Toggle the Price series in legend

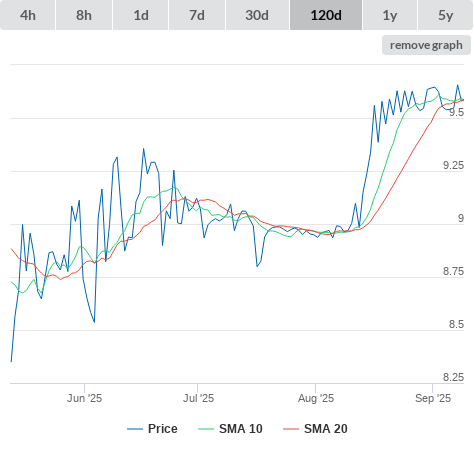point(163,429)
